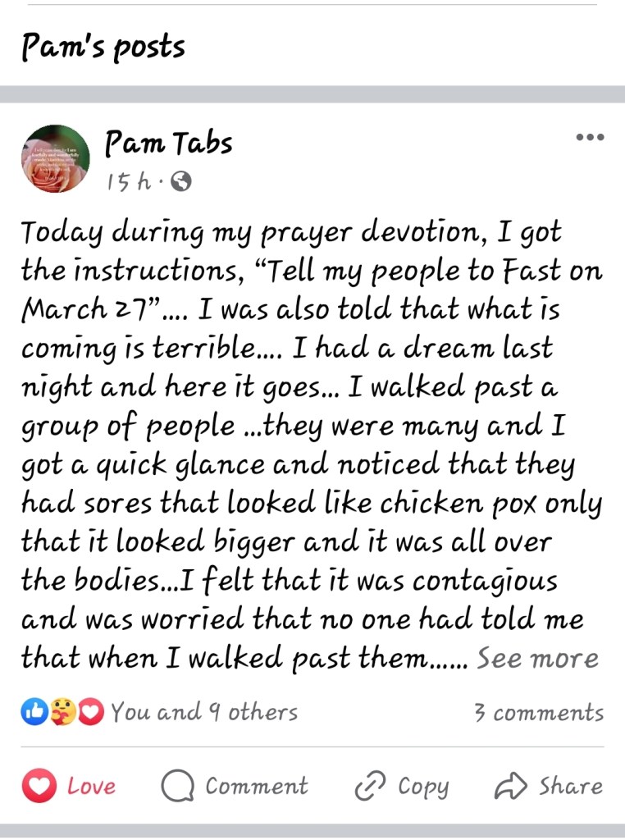
Task: Open the Pam Tabs profile name link
Action: tap(168, 144)
